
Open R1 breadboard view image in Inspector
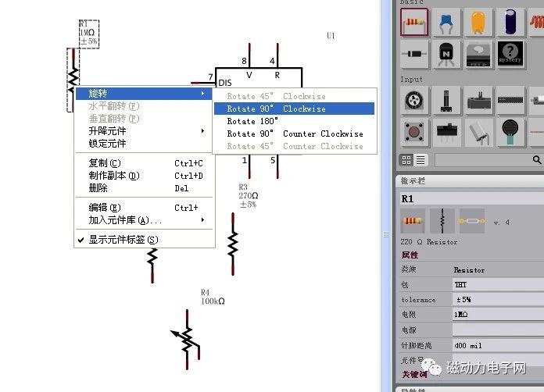pos(413,221)
